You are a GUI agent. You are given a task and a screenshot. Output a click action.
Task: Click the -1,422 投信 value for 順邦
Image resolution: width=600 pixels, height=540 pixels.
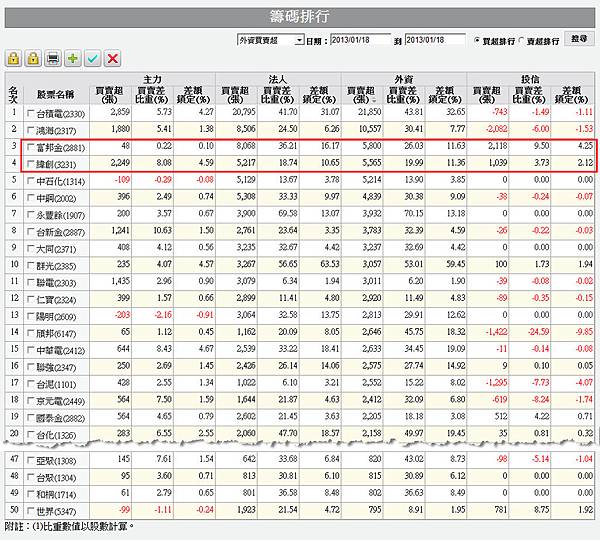pos(496,331)
